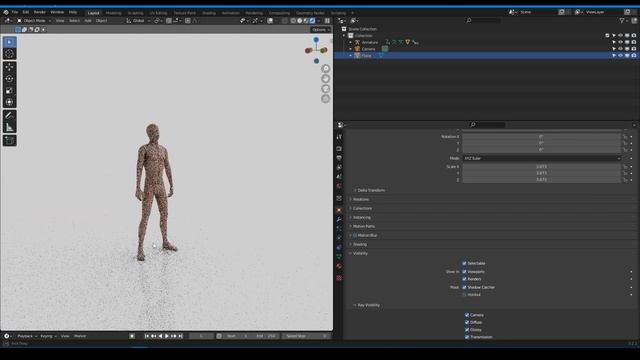Screen dimensions: 640x360
Task: Select the Scale tool
Action: [x=9, y=91]
